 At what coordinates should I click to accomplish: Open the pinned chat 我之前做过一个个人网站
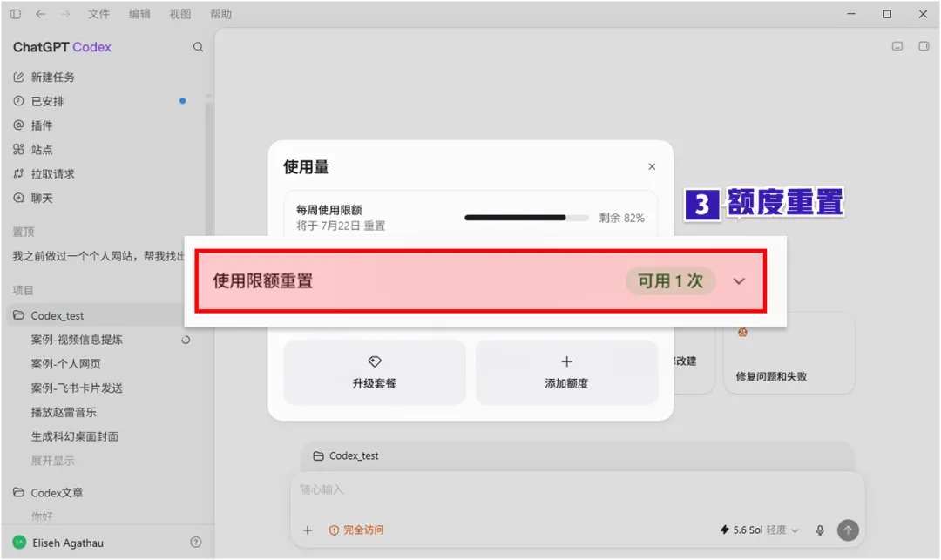click(98, 256)
